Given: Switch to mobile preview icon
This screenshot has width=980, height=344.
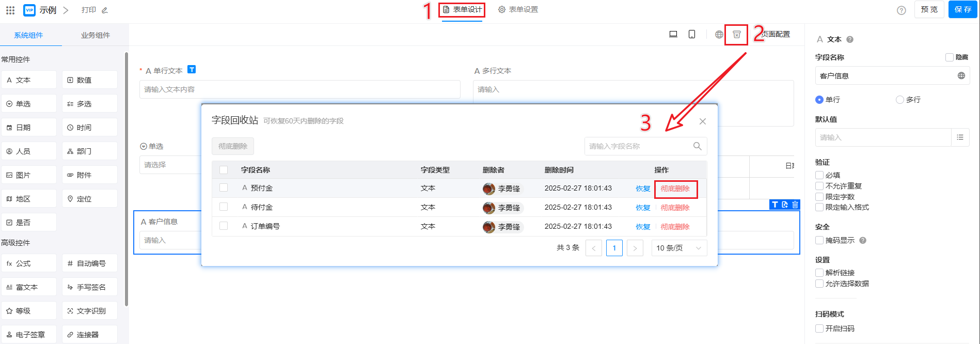Looking at the screenshot, I should pyautogui.click(x=692, y=35).
